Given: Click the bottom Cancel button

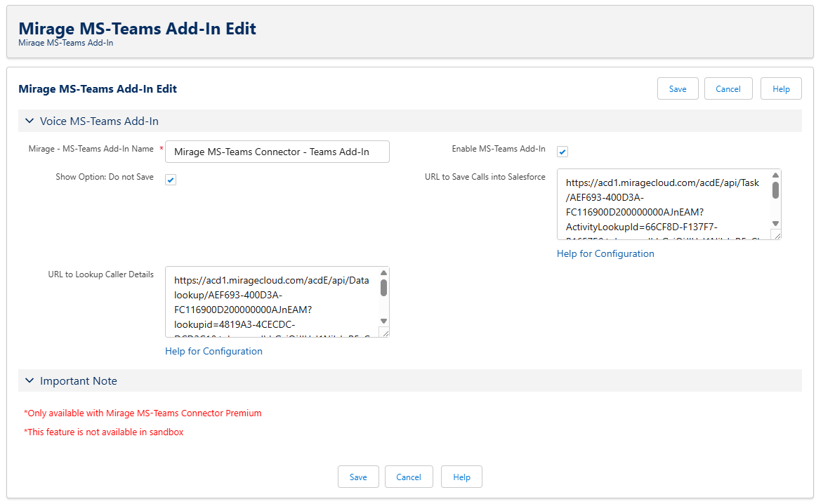Looking at the screenshot, I should click(x=409, y=477).
